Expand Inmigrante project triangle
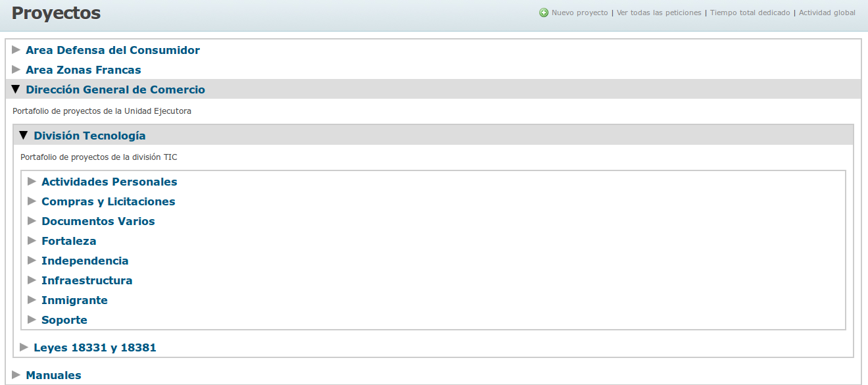This screenshot has height=385, width=868. point(32,300)
